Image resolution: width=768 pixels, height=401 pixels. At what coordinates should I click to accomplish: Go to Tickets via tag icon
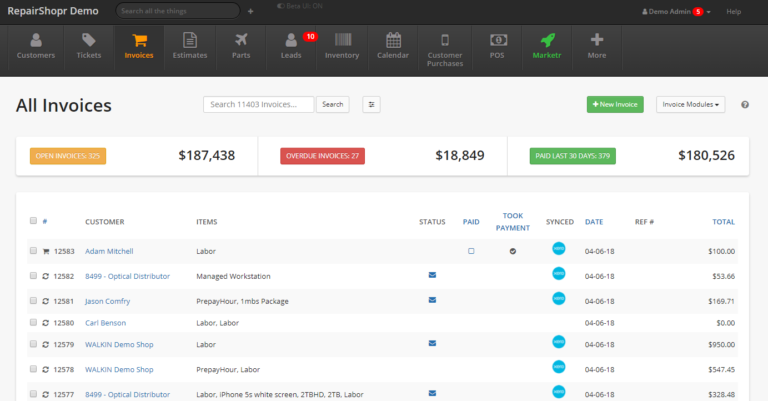point(89,40)
